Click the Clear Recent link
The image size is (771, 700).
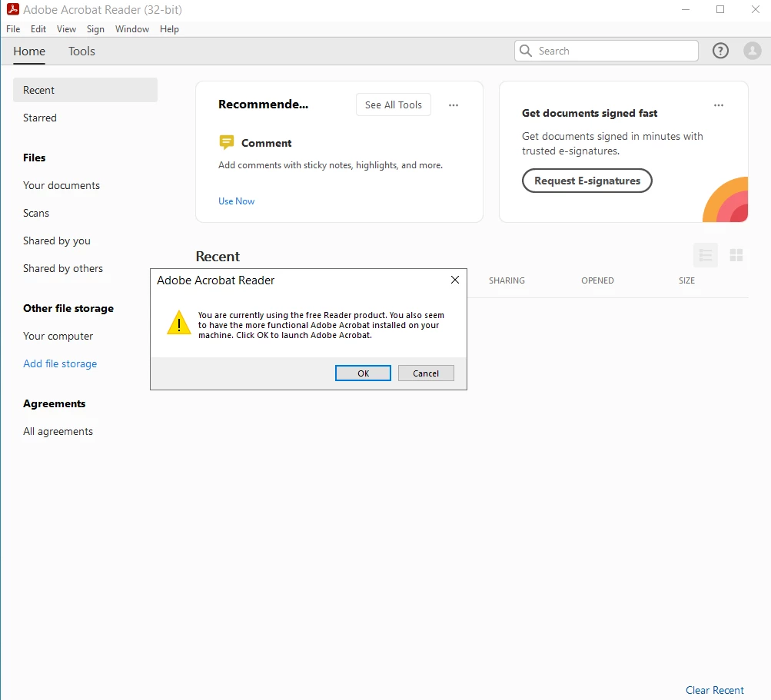(714, 690)
